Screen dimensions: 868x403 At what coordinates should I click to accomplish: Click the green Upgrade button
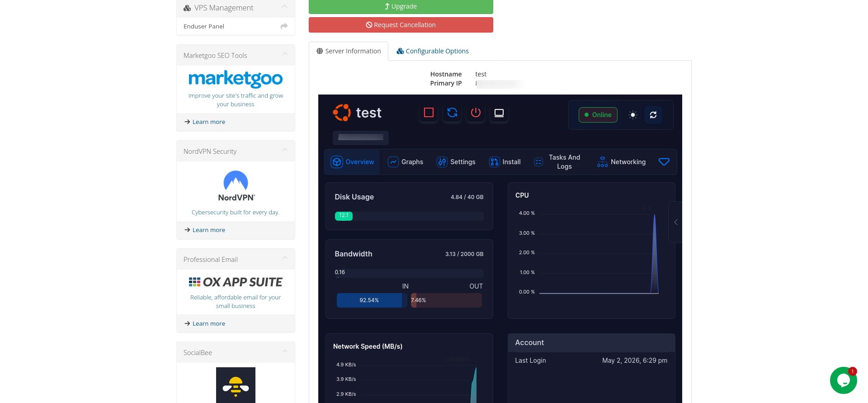[x=401, y=6]
